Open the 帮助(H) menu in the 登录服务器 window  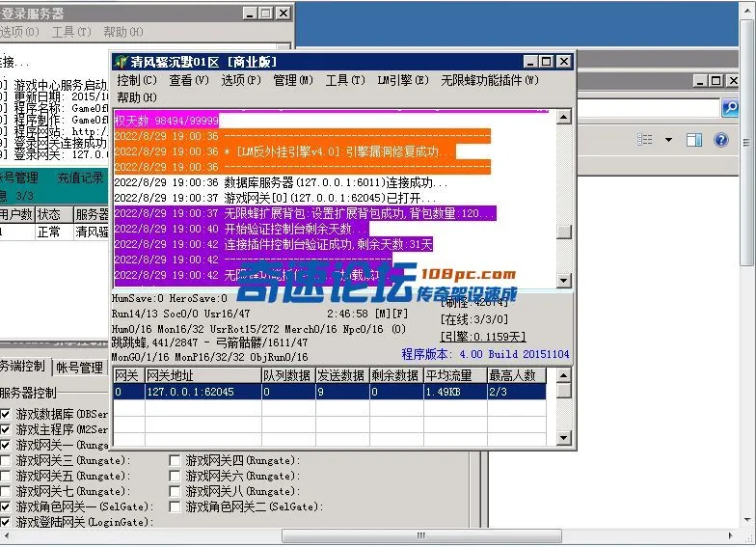point(123,32)
